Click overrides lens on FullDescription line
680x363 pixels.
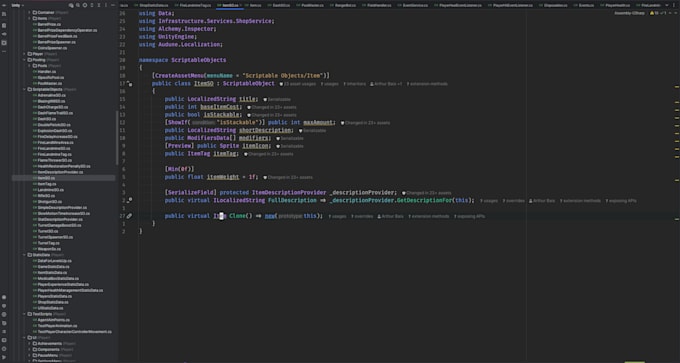point(514,200)
